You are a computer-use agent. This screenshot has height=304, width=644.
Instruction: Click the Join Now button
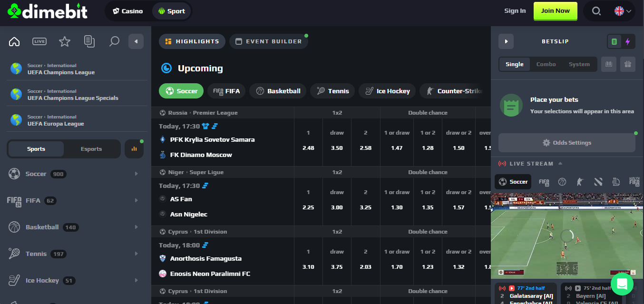click(555, 10)
